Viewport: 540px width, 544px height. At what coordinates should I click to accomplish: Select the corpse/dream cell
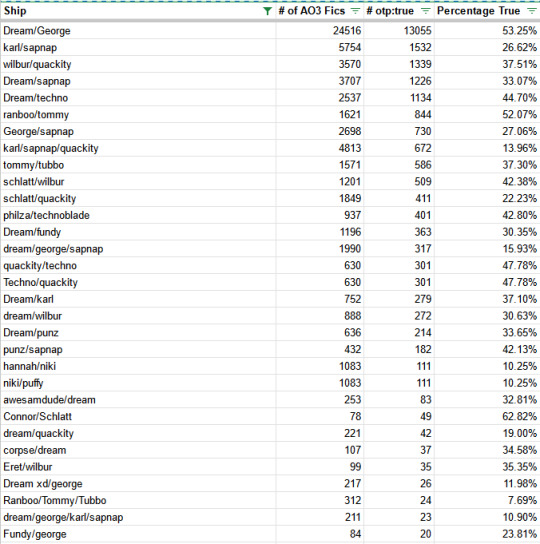[138, 450]
